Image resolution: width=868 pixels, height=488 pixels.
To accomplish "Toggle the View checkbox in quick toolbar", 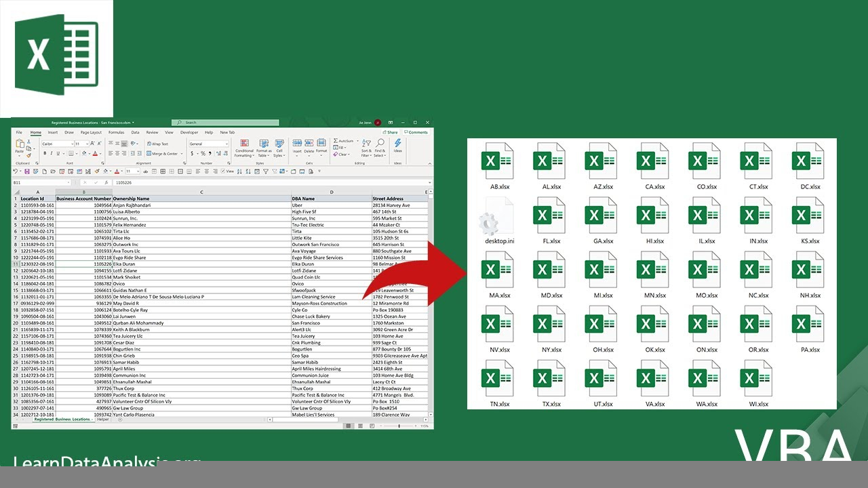I will click(x=222, y=171).
